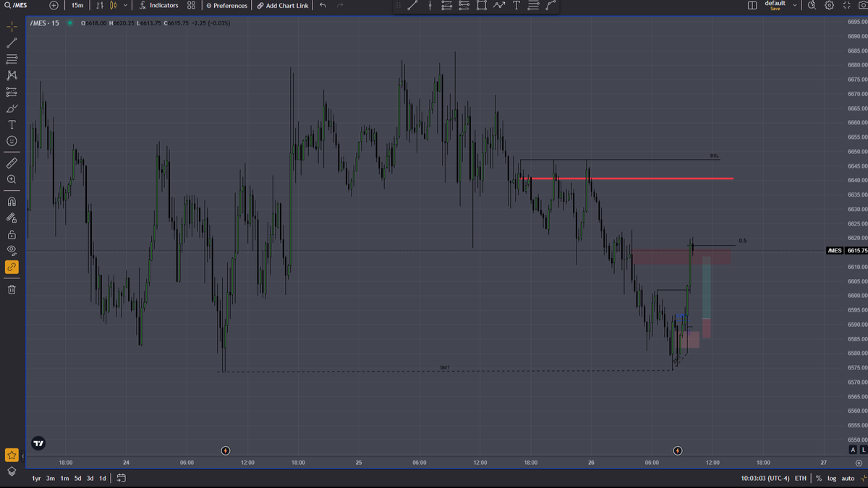Open the Indicators dialog

coord(158,5)
